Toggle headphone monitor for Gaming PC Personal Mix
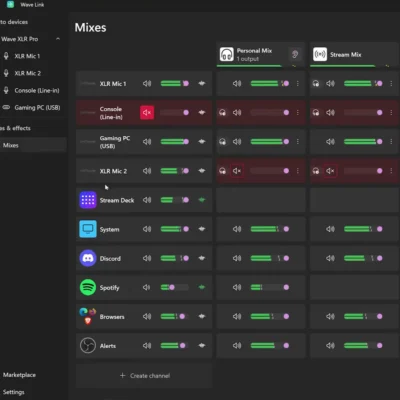 click(222, 142)
